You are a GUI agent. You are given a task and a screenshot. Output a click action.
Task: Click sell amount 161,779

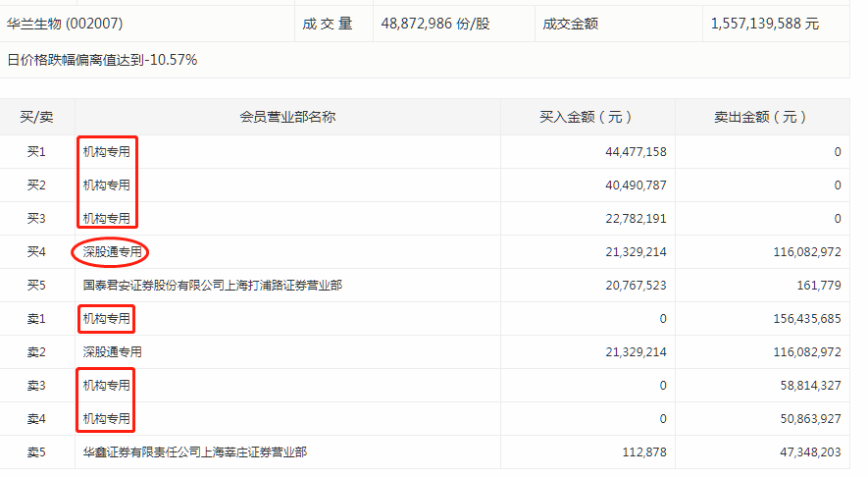(x=819, y=286)
